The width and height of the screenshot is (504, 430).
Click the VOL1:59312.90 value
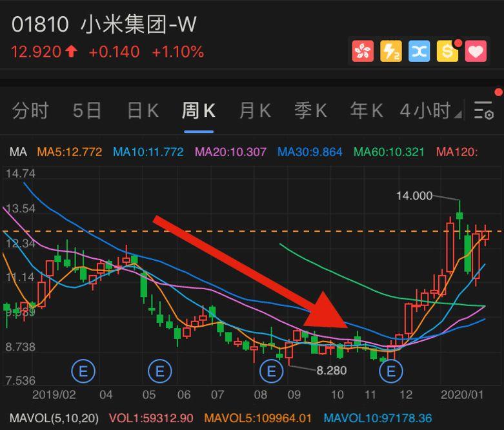click(x=151, y=418)
